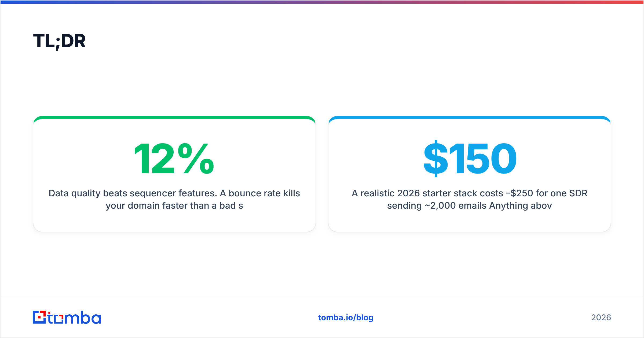Click the footer divider line area
The width and height of the screenshot is (644, 338).
(x=322, y=297)
